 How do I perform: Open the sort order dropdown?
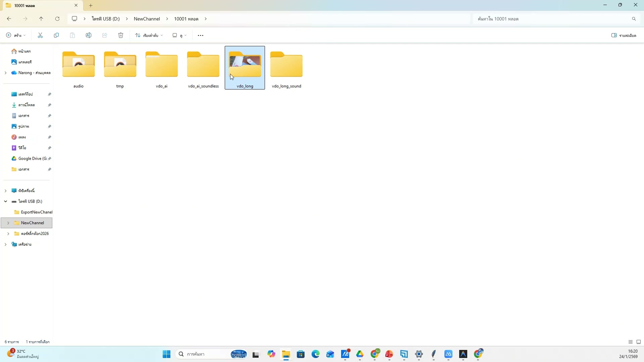[149, 35]
